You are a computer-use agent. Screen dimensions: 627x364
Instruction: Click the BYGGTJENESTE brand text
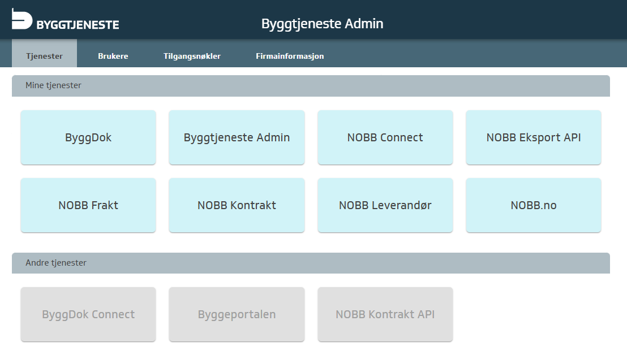[78, 25]
